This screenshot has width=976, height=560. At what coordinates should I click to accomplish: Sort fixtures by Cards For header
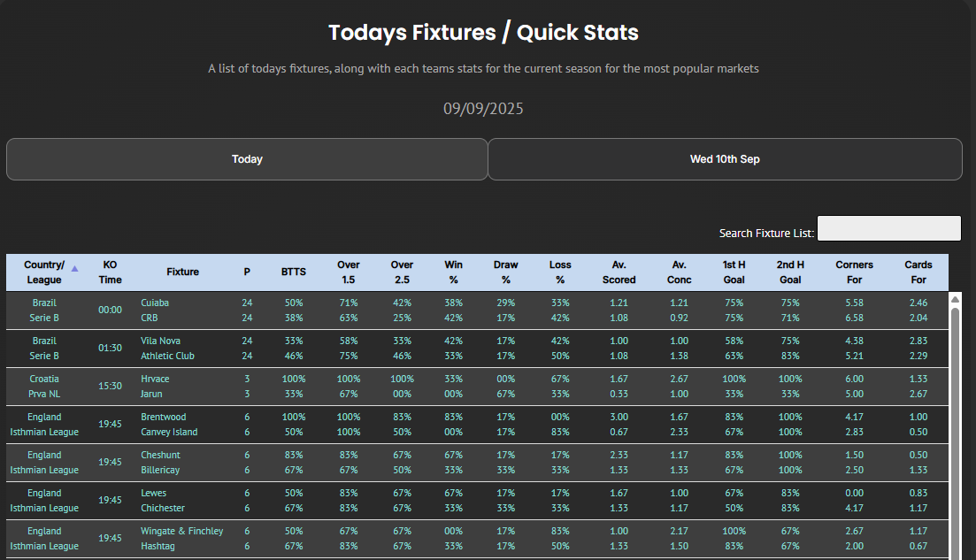pos(918,272)
